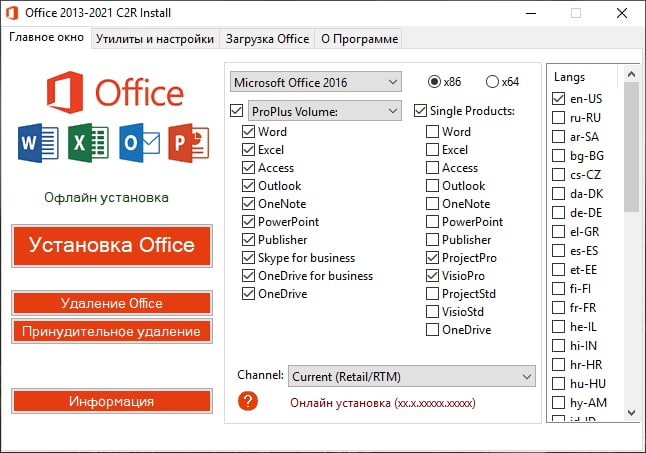Uncheck the Publisher checkbox under ProPlus

tap(249, 240)
